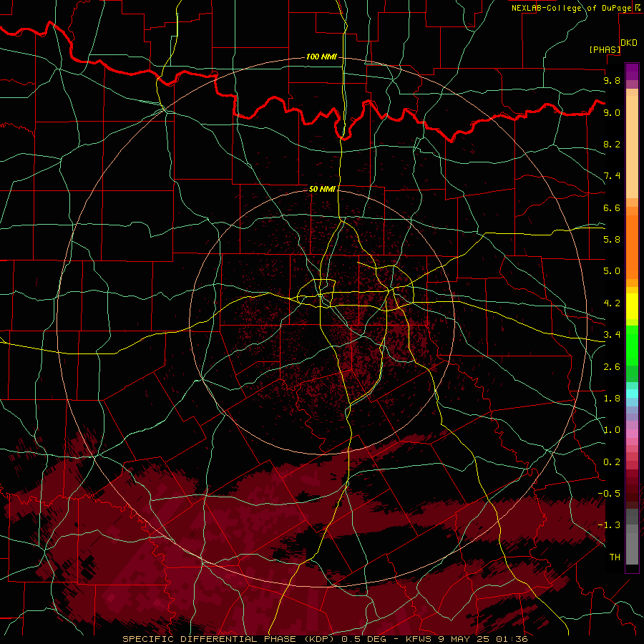Screen dimensions: 644x644
Task: Pick the cyan color scale segment
Action: [632, 394]
